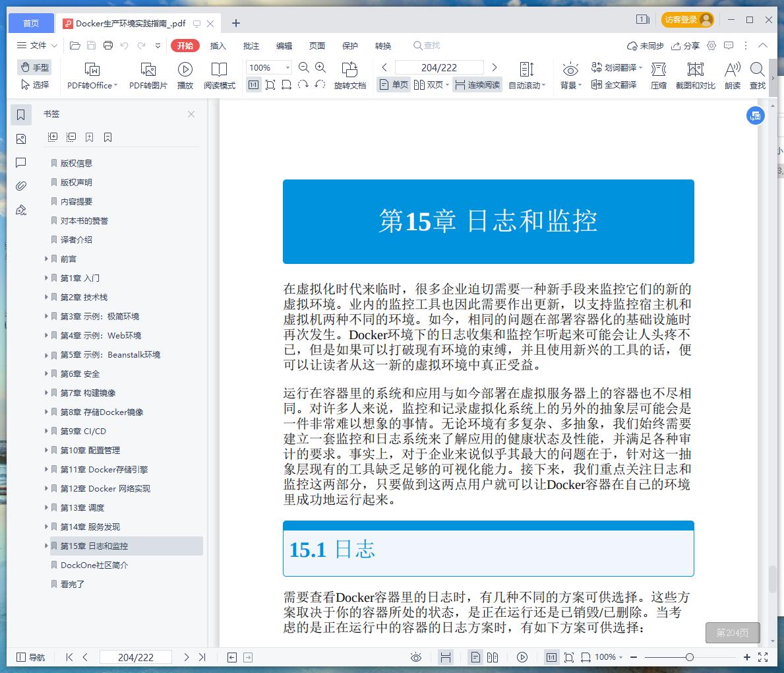Go to next page arrow in ribbon
Viewport: 784px width, 673px height.
[x=495, y=67]
